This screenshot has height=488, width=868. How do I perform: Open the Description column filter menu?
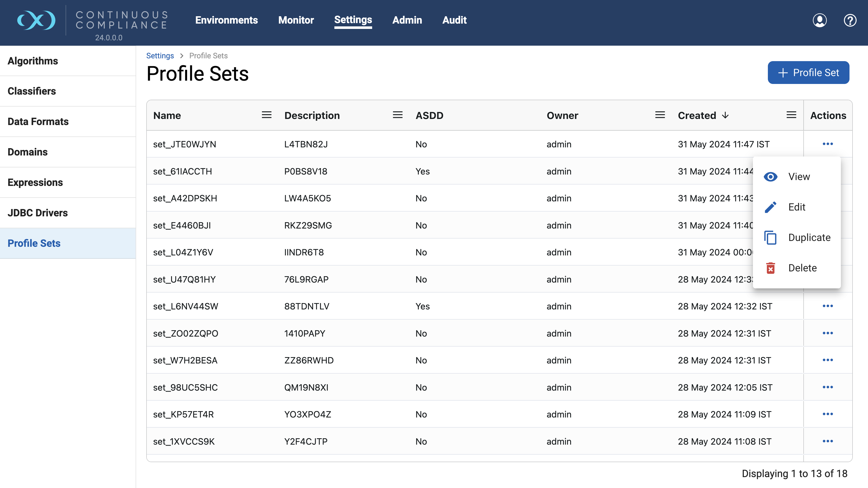click(397, 115)
